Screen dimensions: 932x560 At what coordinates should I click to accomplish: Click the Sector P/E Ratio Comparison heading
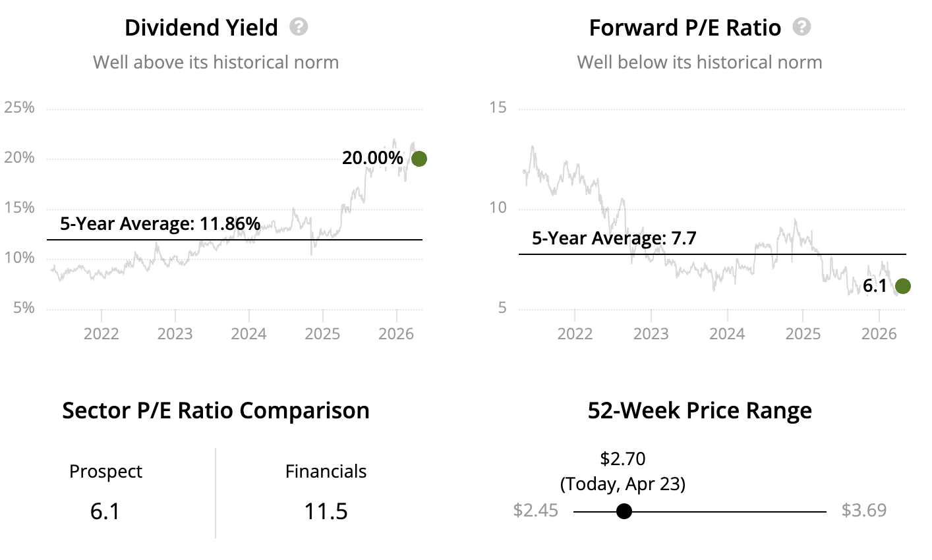click(x=216, y=410)
